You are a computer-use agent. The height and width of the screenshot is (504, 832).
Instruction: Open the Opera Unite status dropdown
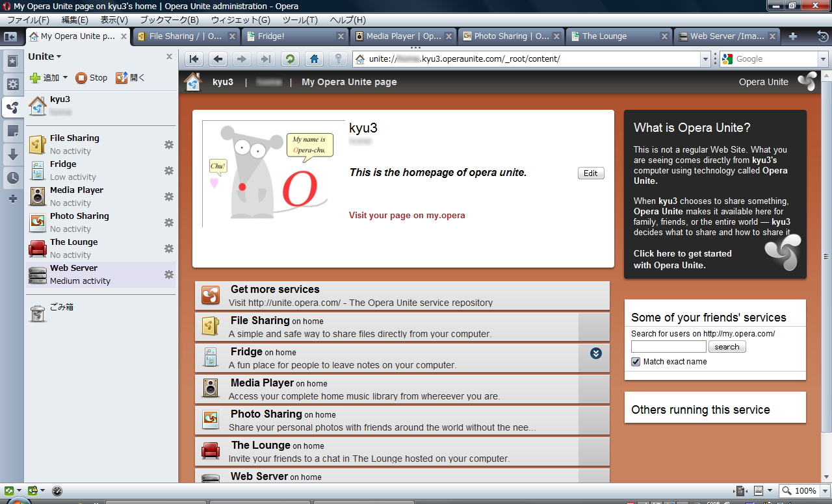[x=42, y=491]
